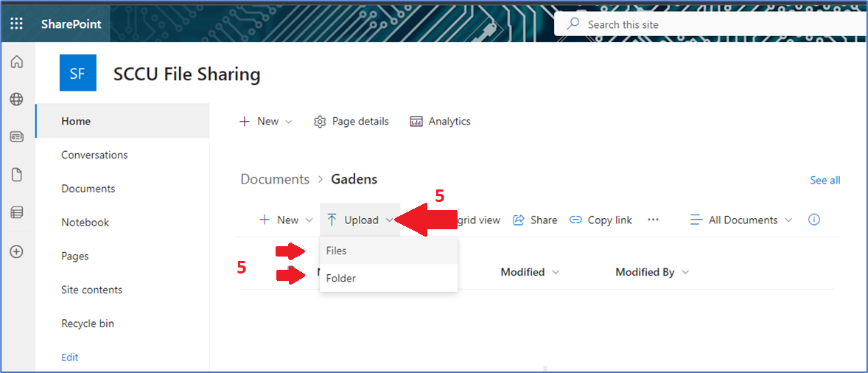This screenshot has width=868, height=373.
Task: Click the Share button in the command bar
Action: 535,220
